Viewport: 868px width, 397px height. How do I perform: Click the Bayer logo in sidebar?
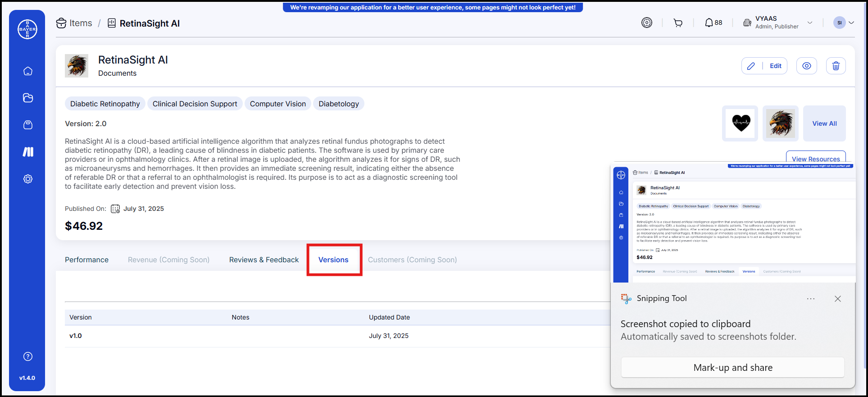pos(27,29)
